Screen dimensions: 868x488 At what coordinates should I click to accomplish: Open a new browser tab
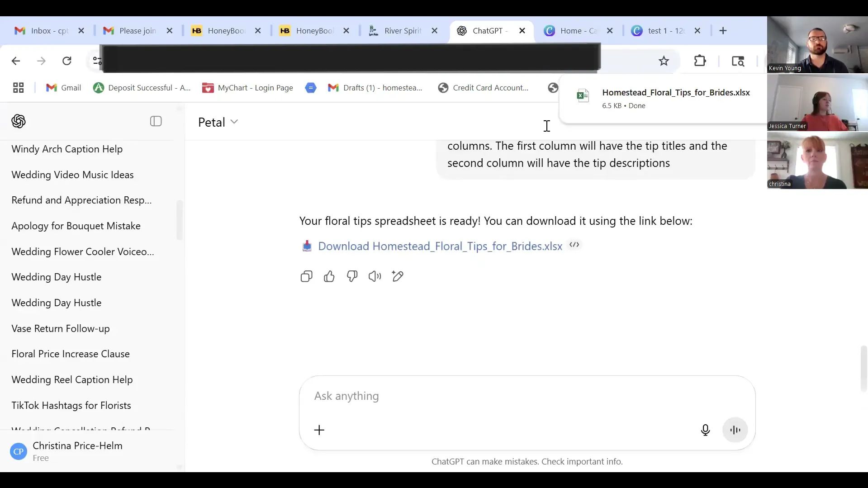point(723,31)
